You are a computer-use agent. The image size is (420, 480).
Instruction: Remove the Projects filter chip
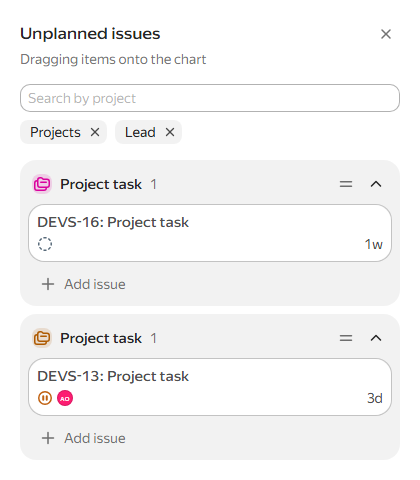95,132
